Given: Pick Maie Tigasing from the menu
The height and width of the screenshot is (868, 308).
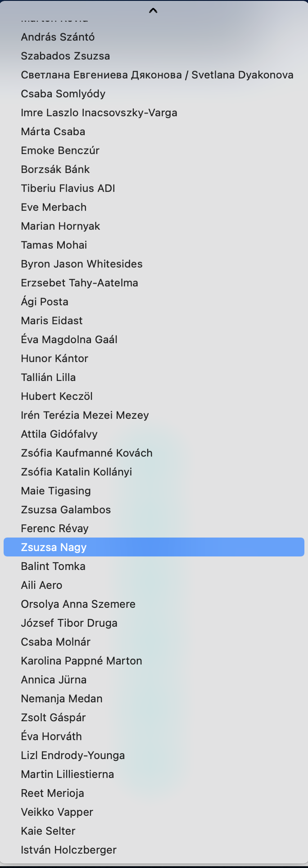Looking at the screenshot, I should point(56,491).
